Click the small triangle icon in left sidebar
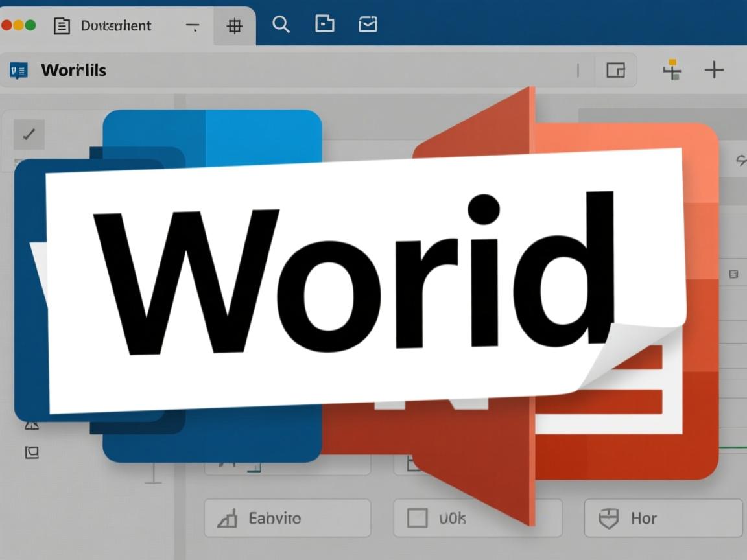747x560 pixels. pyautogui.click(x=31, y=425)
